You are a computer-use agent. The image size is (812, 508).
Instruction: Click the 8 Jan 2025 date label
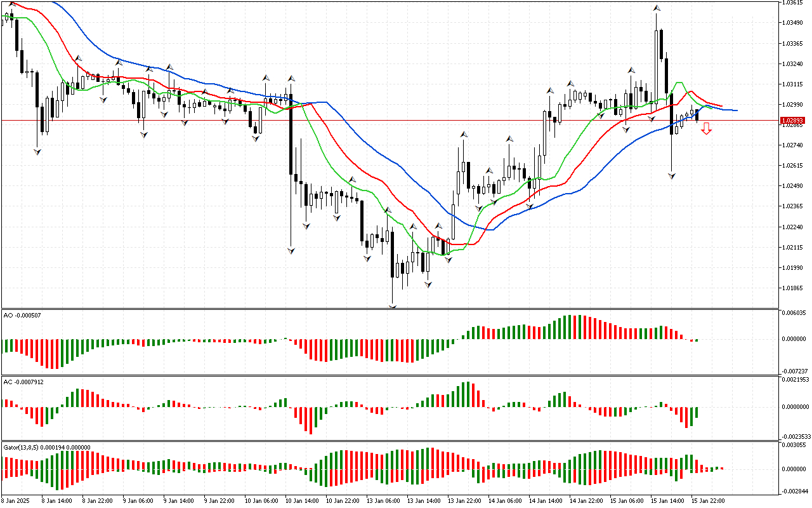pyautogui.click(x=16, y=500)
